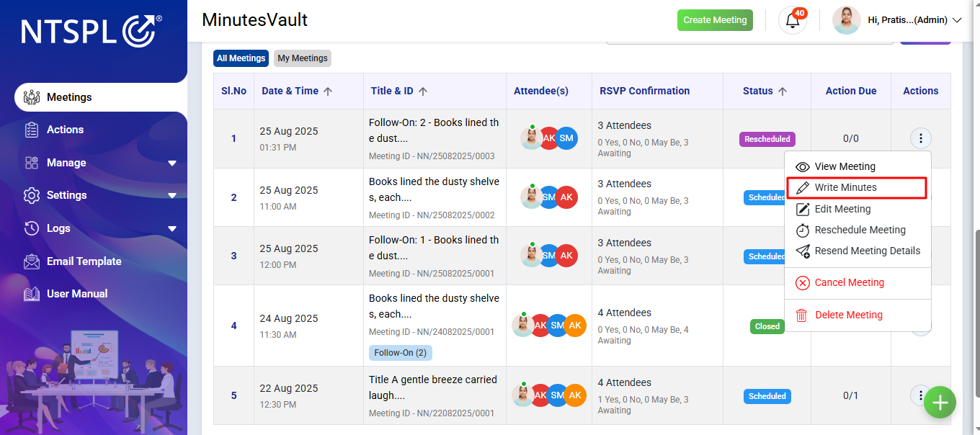The width and height of the screenshot is (980, 435).
Task: Click the red X icon beside Cancel Meeting
Action: tap(803, 283)
